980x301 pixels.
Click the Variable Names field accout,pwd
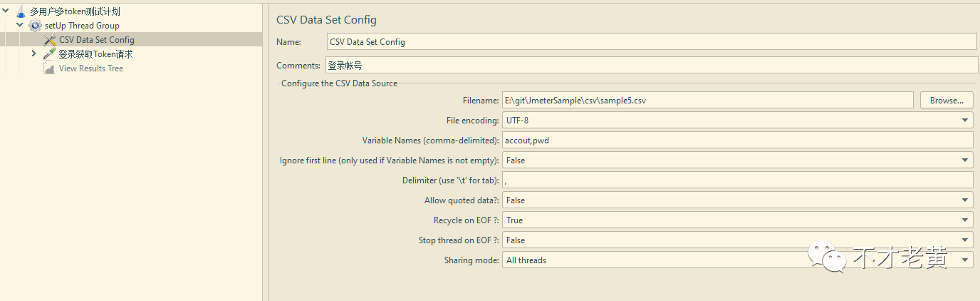tap(737, 141)
